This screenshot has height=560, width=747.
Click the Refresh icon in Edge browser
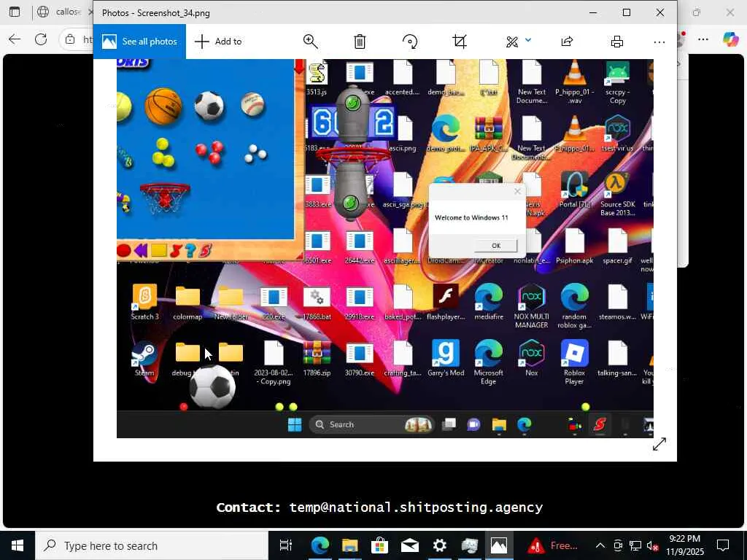(x=41, y=39)
